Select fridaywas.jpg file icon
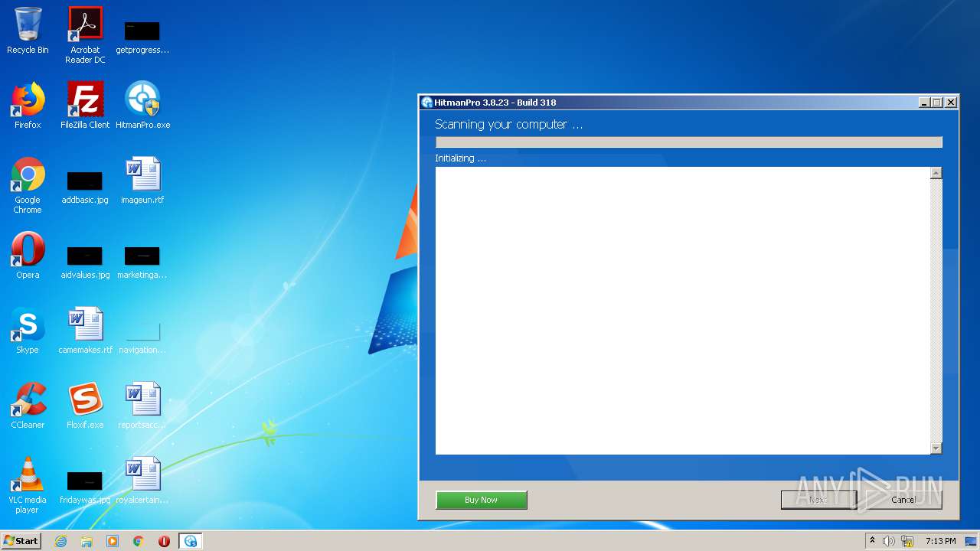980x551 pixels. tap(85, 487)
